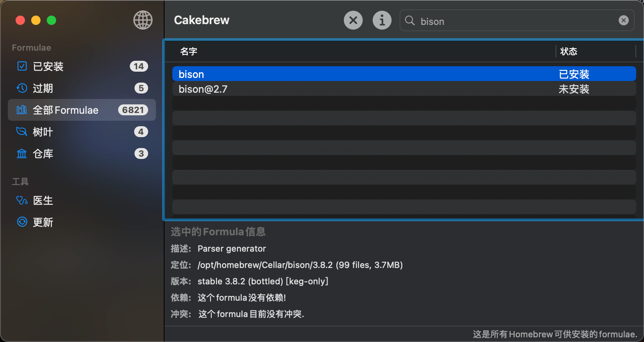Click the outdated clock icon
644x342 pixels.
pos(22,88)
